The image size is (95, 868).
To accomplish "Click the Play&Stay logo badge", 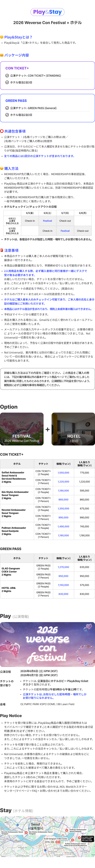I will 47,12.
